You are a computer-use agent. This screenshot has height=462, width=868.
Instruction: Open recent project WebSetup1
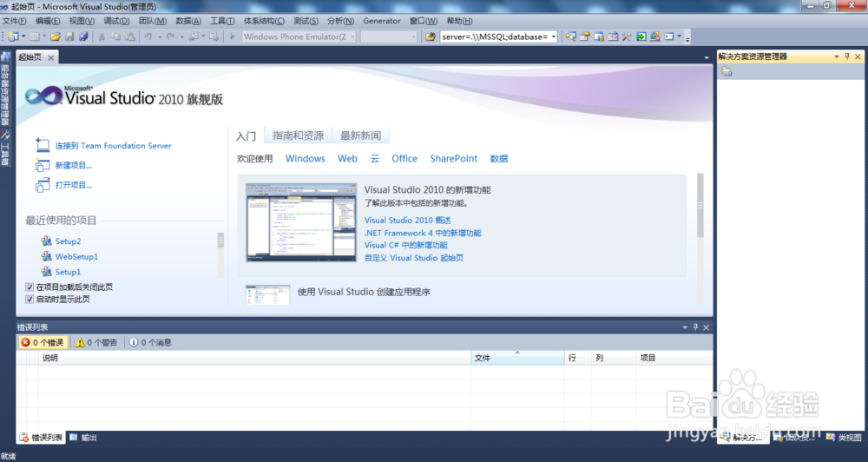tap(76, 256)
